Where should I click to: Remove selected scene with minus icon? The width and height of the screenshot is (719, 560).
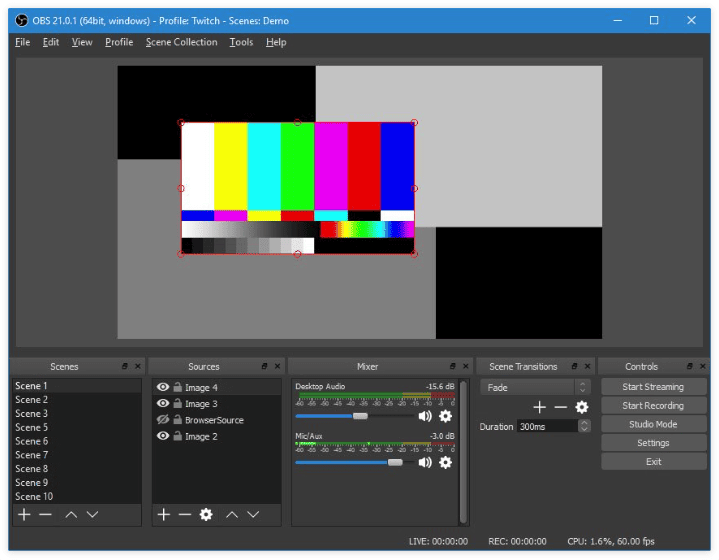pyautogui.click(x=45, y=515)
